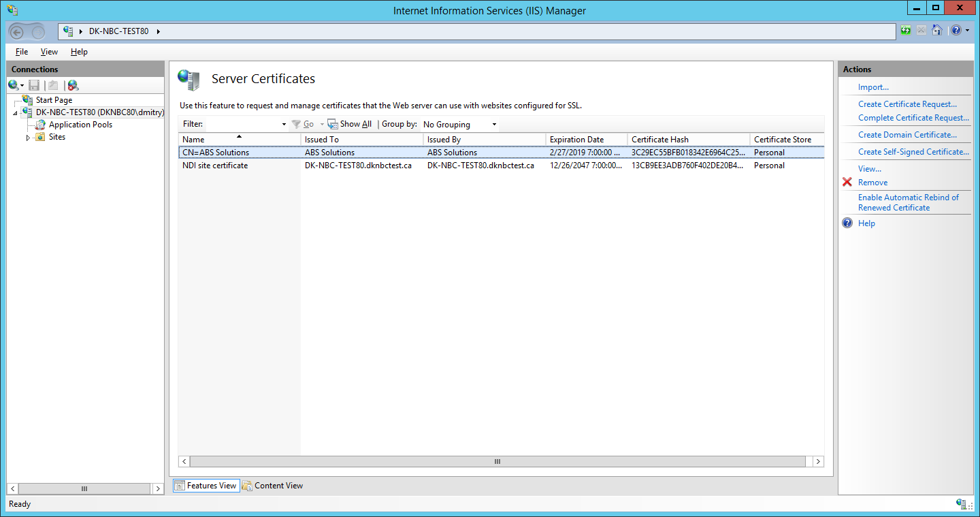The width and height of the screenshot is (980, 517).
Task: Open the View menu
Action: (x=48, y=51)
